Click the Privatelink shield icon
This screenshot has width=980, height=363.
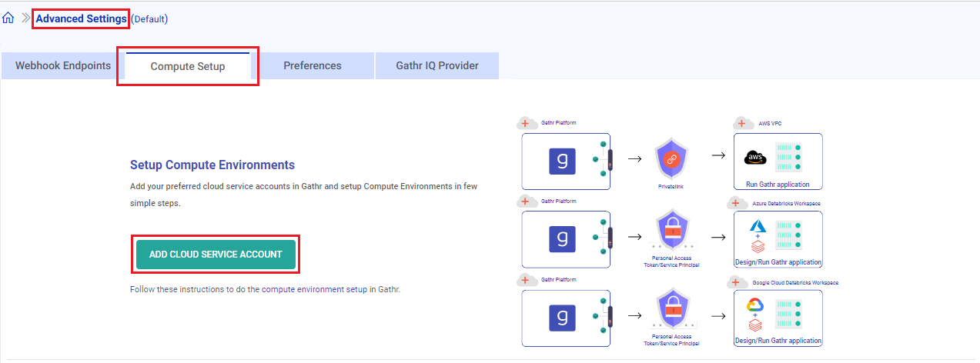[668, 158]
